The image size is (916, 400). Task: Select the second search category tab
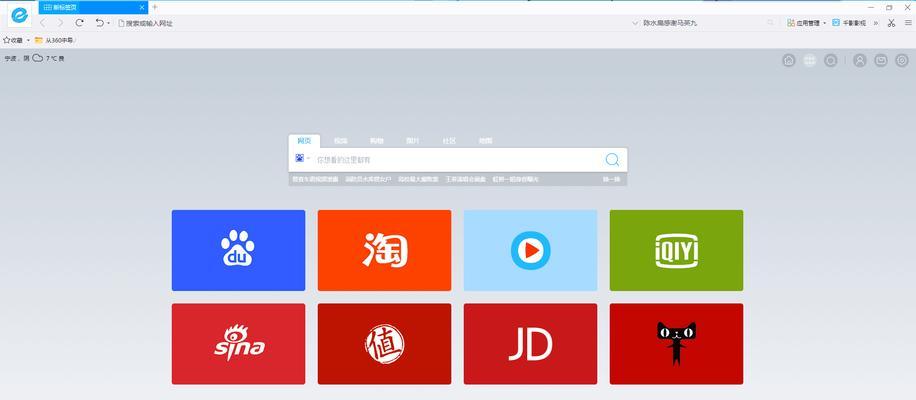pos(341,141)
